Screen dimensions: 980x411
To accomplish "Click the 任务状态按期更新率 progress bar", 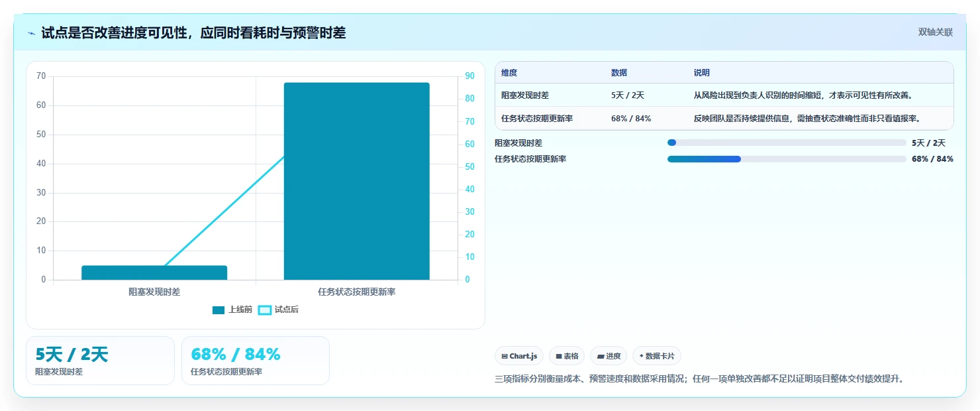I will (787, 159).
